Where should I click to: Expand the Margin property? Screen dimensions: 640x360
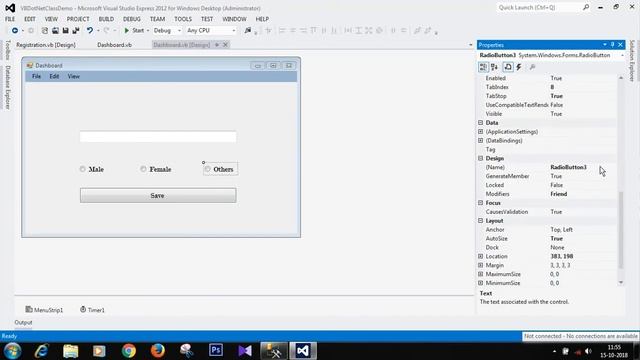[480, 265]
